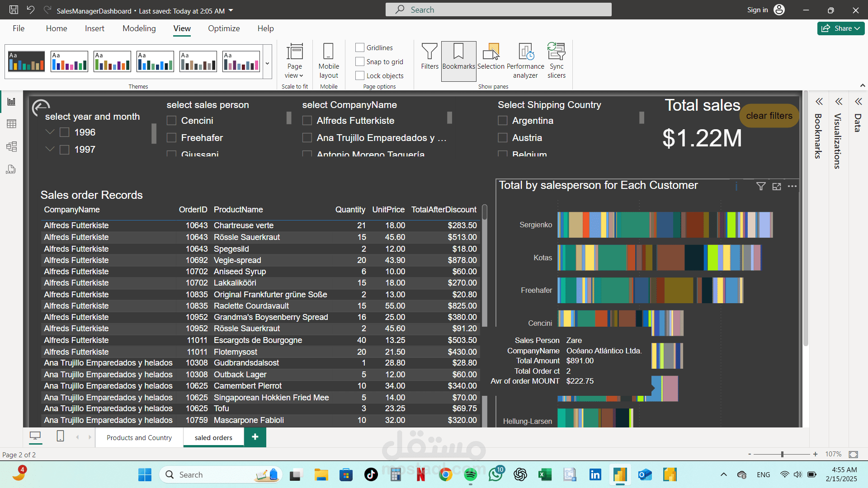This screenshot has height=488, width=868.
Task: Open the Filters pane
Action: click(x=429, y=57)
